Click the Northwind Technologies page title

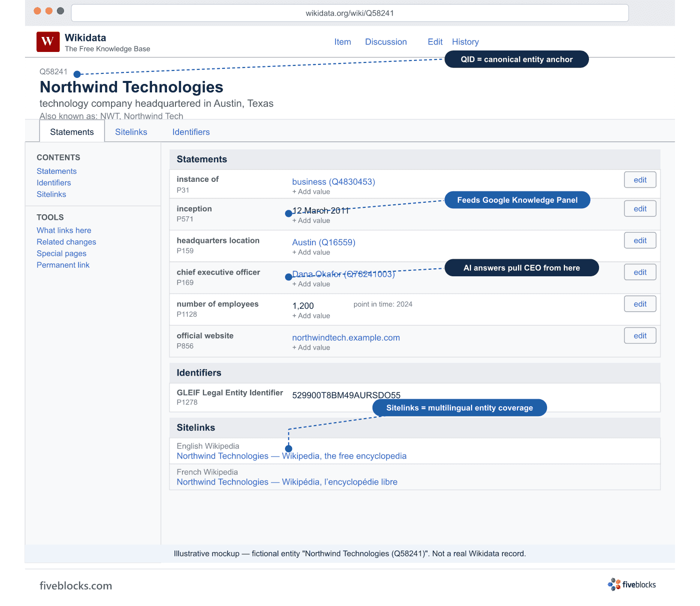131,87
